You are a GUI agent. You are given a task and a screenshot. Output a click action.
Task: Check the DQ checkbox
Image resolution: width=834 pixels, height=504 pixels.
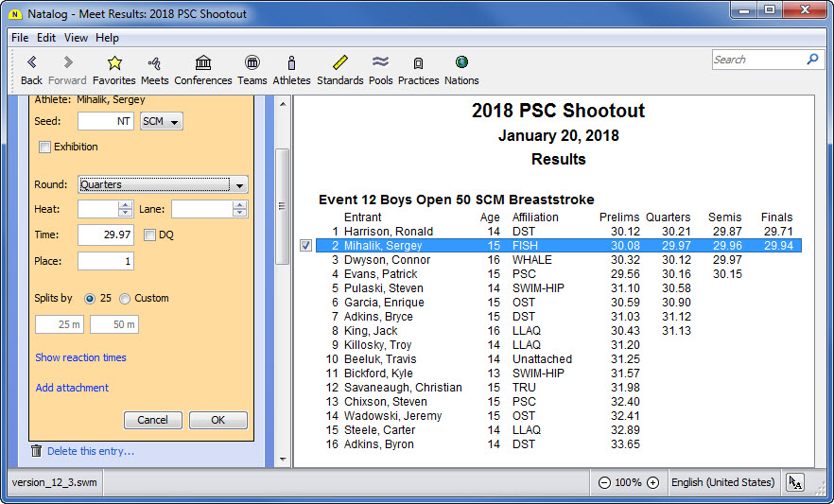[x=149, y=235]
